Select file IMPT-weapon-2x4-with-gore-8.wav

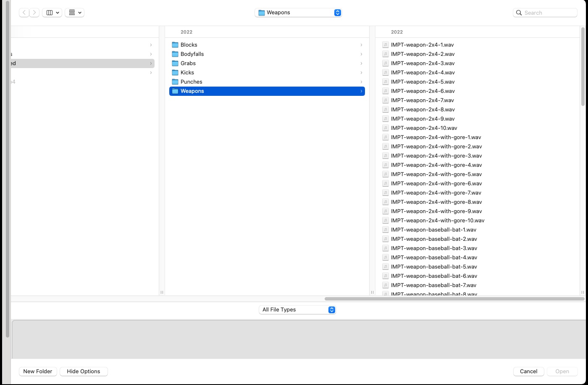[x=436, y=202]
